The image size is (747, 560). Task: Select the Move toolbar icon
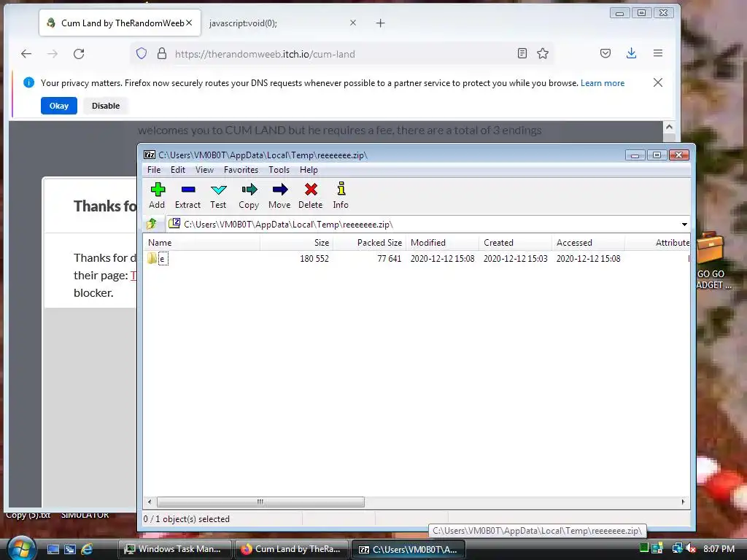click(x=279, y=195)
